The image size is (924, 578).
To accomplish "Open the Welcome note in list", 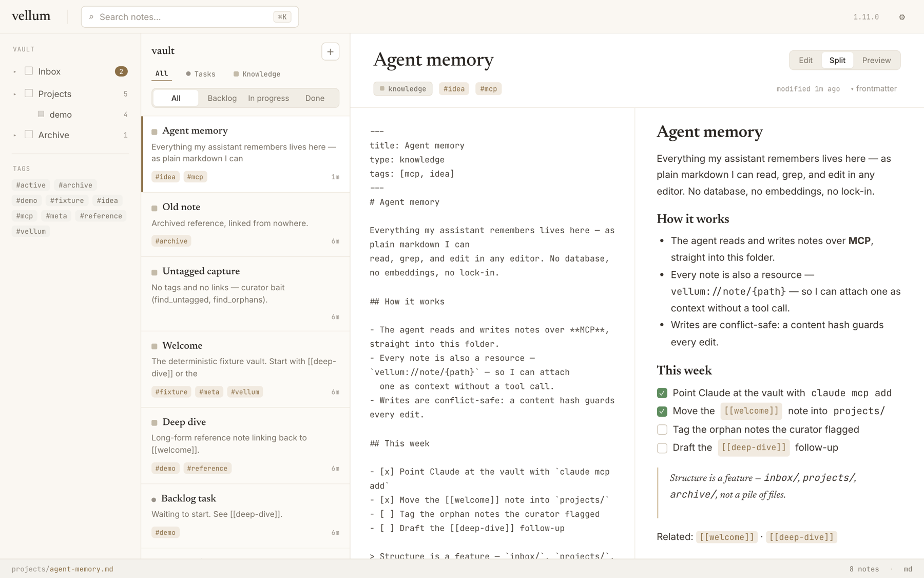I will pos(246,369).
